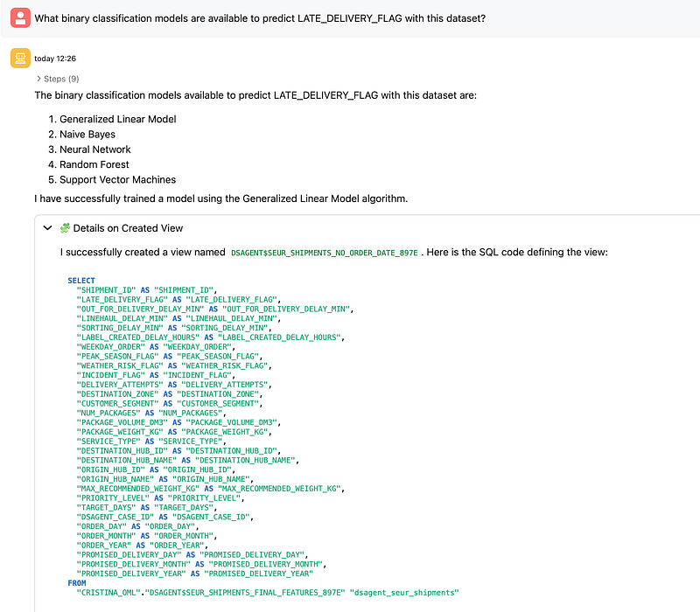Click the green icon beside Details on Created View
The image size is (700, 612).
[64, 228]
